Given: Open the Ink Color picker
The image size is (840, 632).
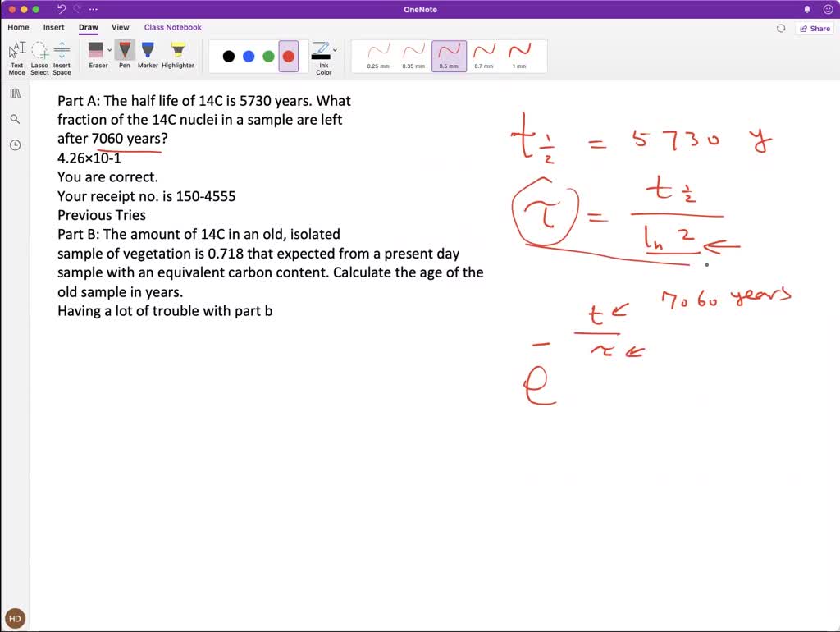Looking at the screenshot, I should [322, 58].
